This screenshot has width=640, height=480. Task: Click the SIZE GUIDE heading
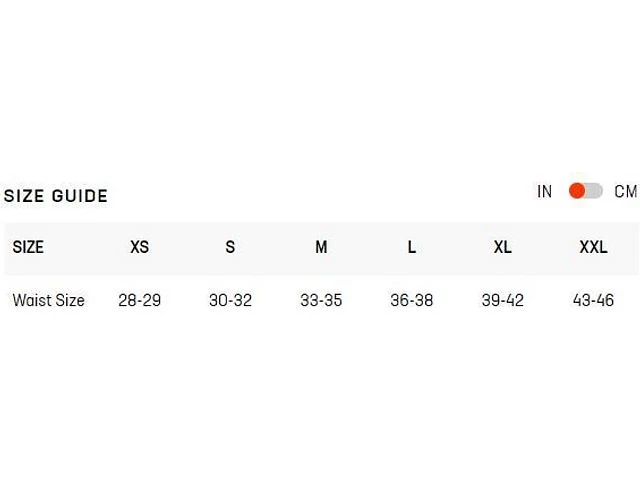click(x=56, y=196)
